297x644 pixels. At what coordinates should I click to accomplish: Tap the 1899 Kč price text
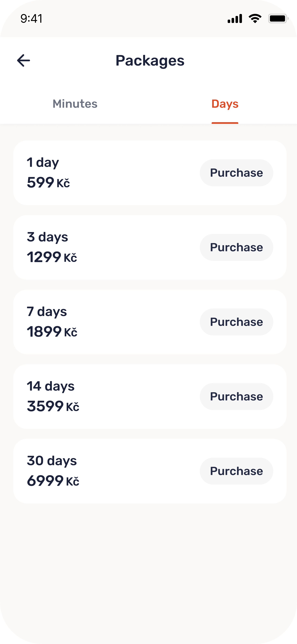pyautogui.click(x=52, y=332)
